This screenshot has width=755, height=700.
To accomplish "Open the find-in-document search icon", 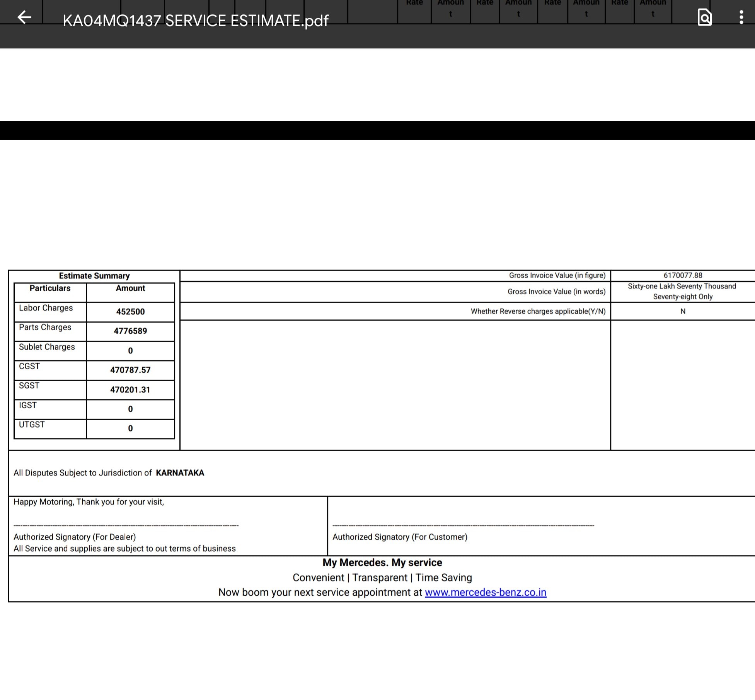I will click(x=704, y=17).
